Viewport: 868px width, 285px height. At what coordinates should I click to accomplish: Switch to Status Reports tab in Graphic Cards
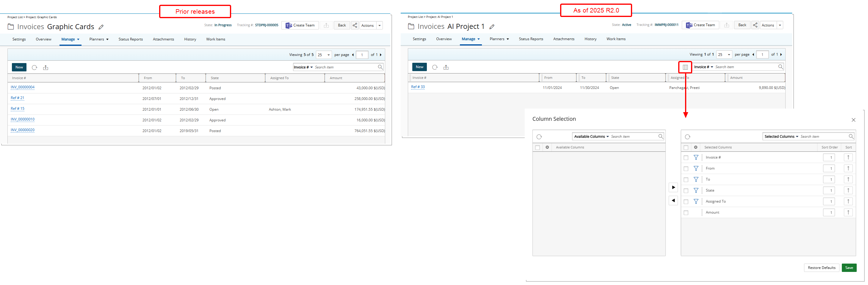[130, 39]
